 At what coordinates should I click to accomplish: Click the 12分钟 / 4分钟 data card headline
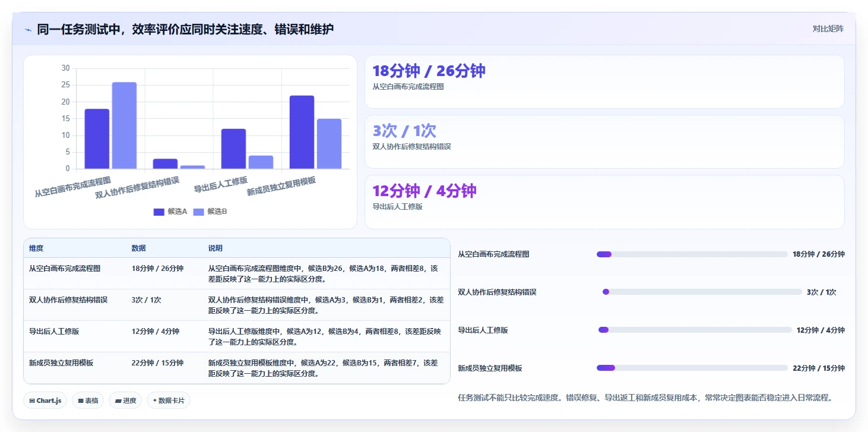(x=425, y=191)
